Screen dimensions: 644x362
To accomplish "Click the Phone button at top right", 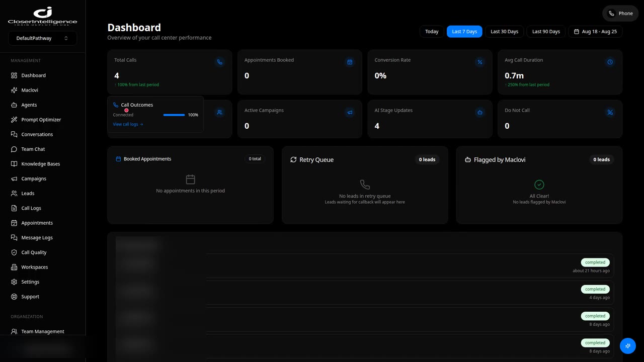I will point(620,14).
